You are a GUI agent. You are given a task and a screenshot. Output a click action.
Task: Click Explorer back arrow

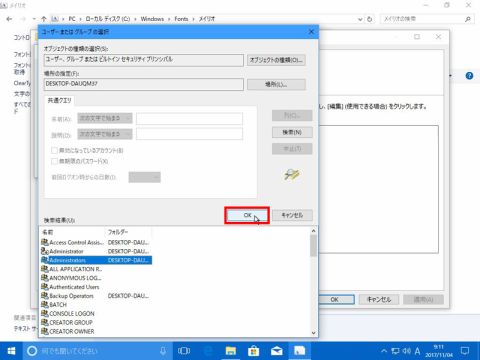tap(9, 19)
